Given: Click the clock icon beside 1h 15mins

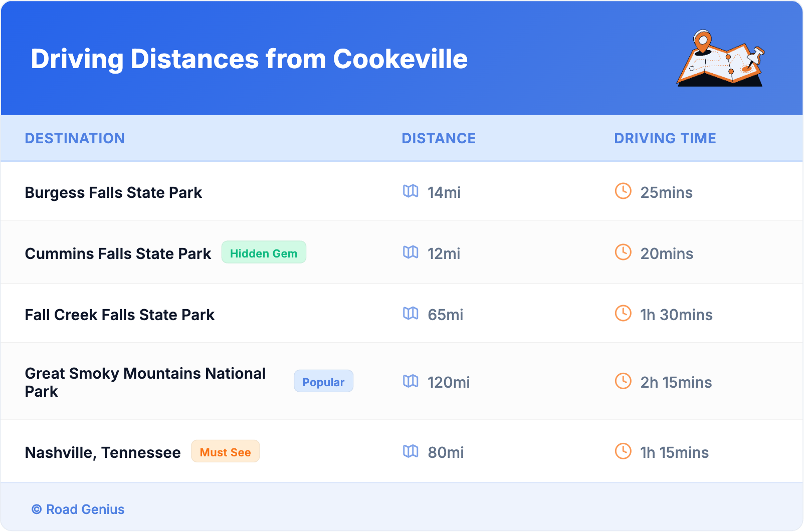Looking at the screenshot, I should 623,451.
